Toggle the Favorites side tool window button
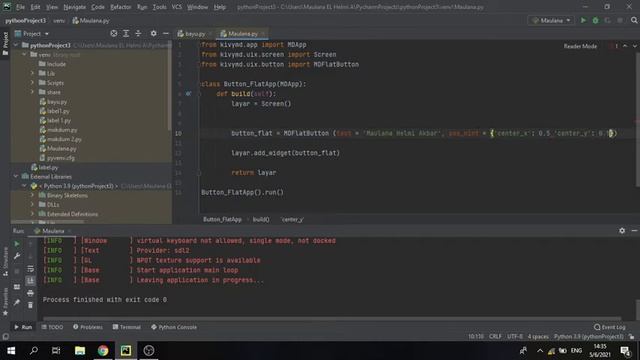The image size is (640, 360). coord(5,302)
